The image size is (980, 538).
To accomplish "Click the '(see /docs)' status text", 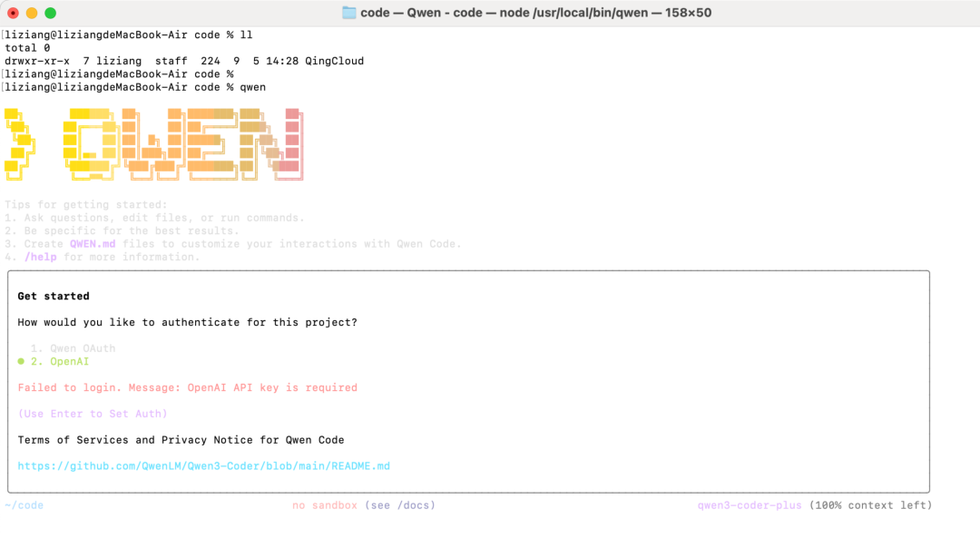I will coord(400,504).
